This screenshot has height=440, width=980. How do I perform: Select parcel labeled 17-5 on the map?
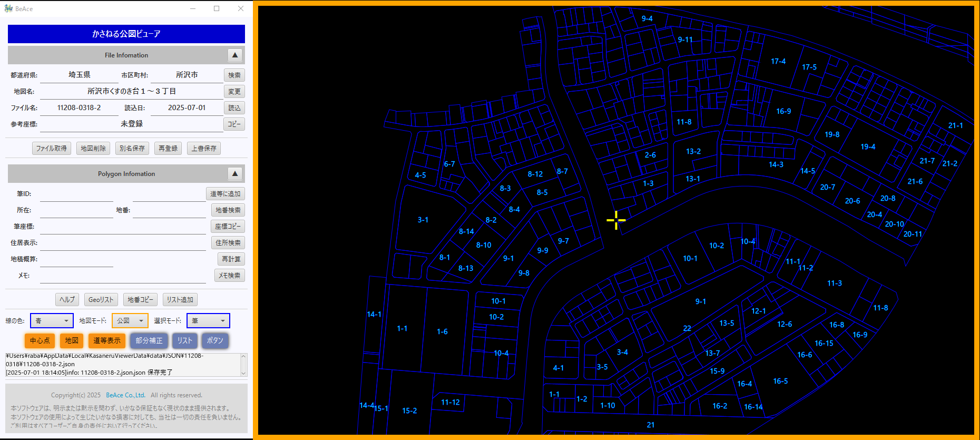pos(809,67)
